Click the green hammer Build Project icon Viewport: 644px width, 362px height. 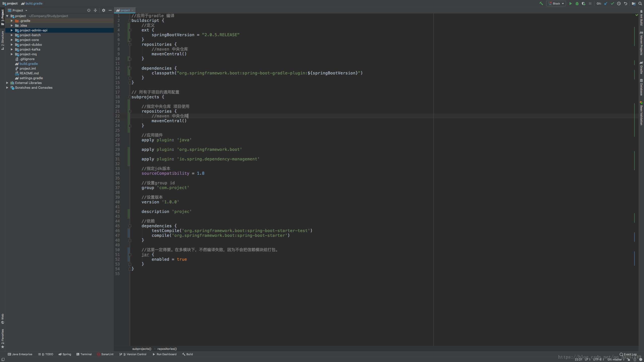pyautogui.click(x=541, y=4)
